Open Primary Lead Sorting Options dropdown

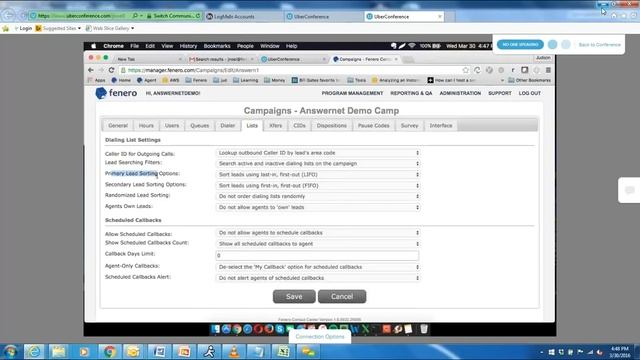click(x=318, y=174)
